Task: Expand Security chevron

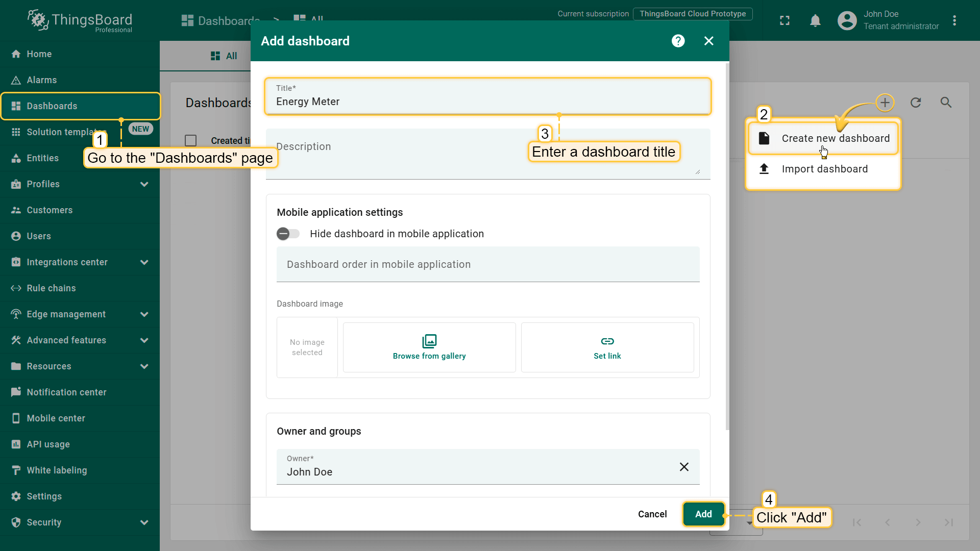Action: 144,522
